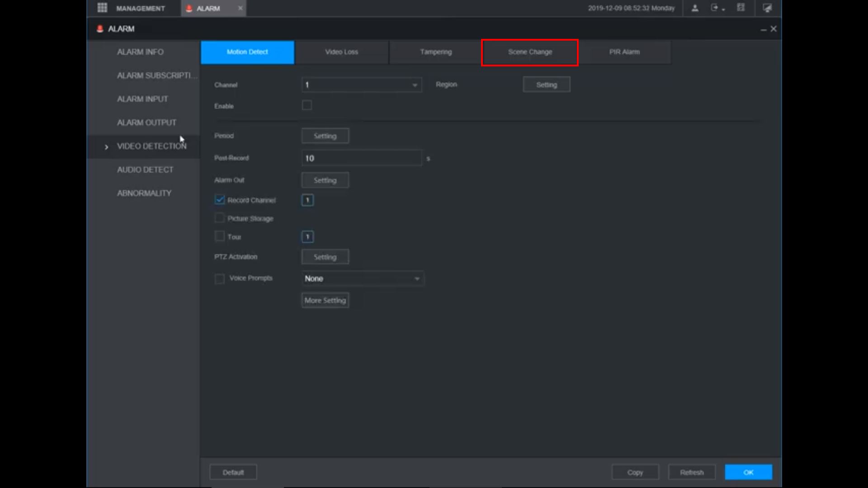
Task: Open the Channel dropdown
Action: pos(362,85)
